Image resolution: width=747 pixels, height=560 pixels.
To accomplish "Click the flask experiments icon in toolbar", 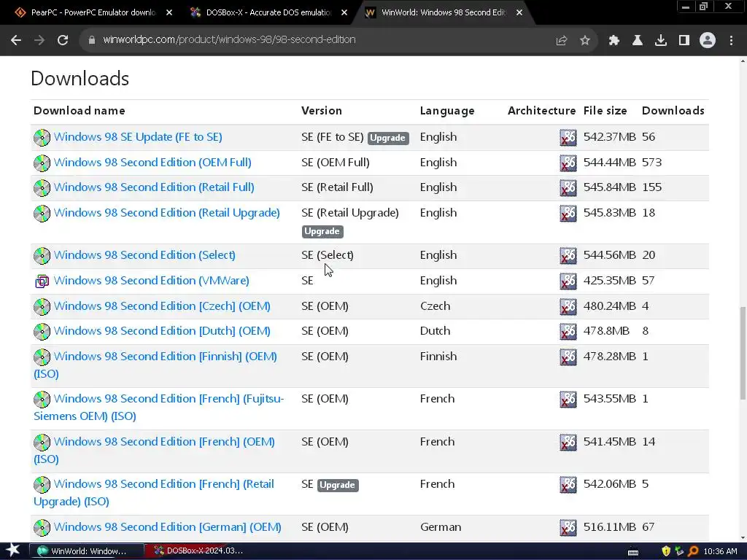I will [x=638, y=41].
